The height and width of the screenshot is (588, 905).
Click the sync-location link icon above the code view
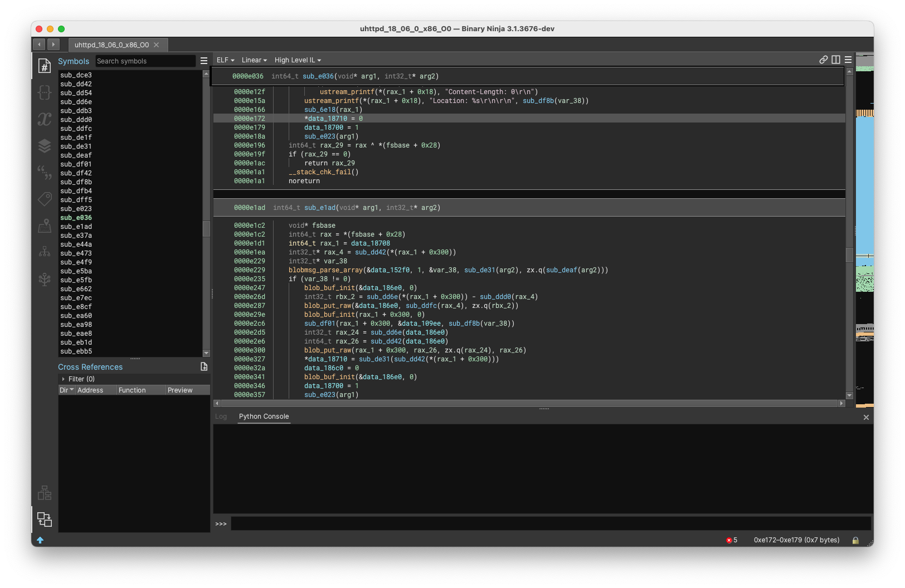coord(824,59)
